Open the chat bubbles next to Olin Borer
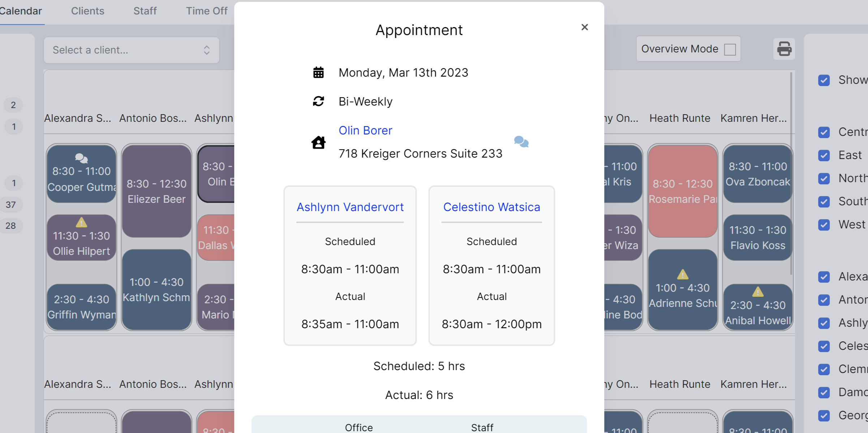 (521, 142)
